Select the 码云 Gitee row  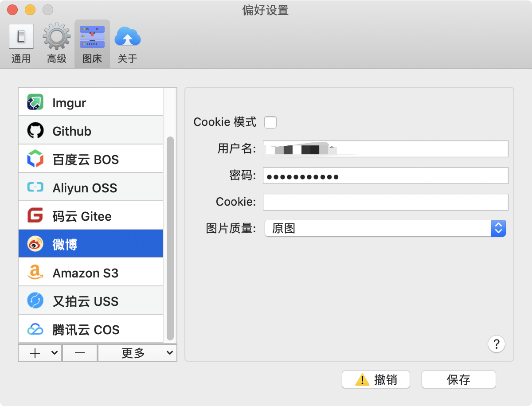tap(91, 216)
